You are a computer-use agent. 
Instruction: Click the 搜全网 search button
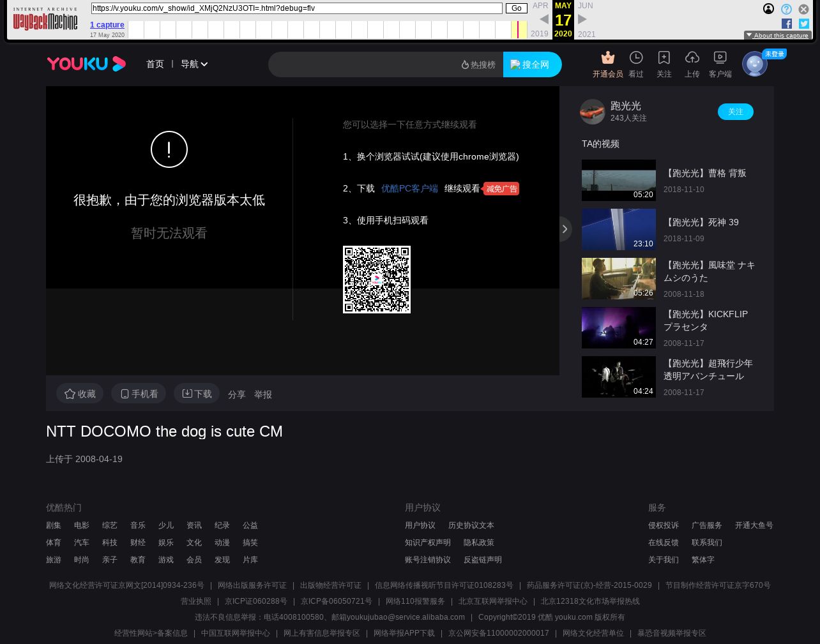(533, 64)
